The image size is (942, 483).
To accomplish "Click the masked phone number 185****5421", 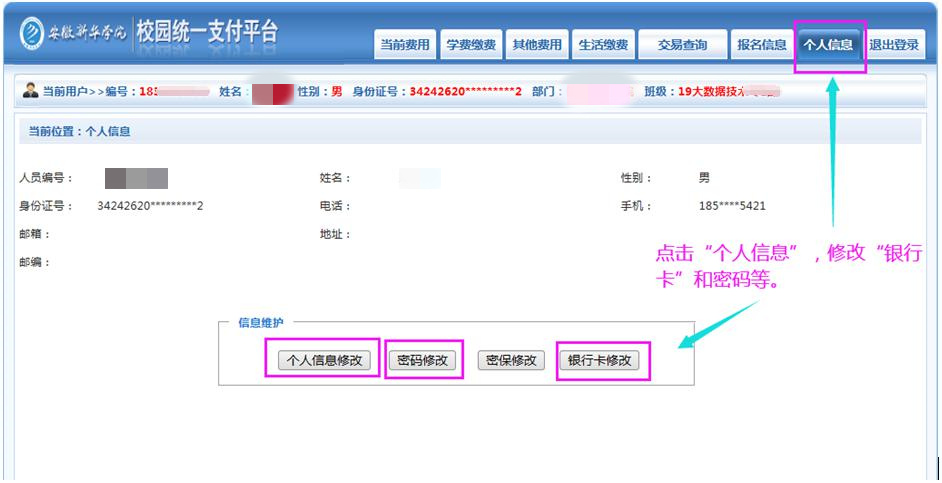I will coord(732,206).
